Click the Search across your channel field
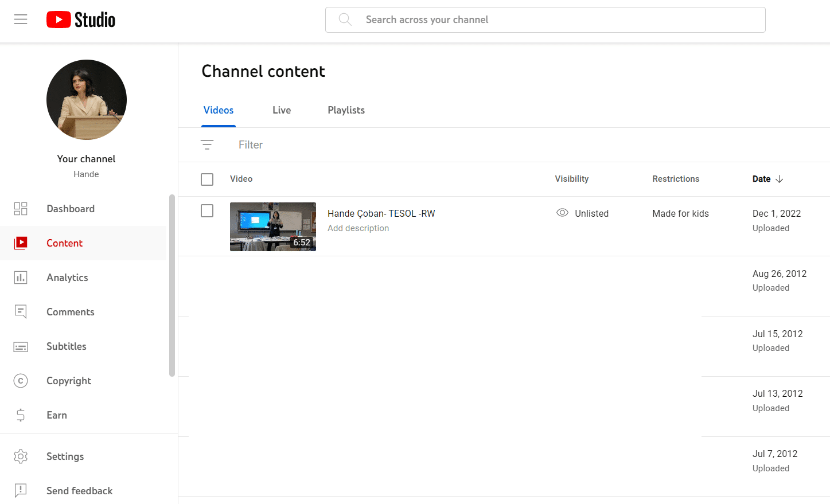Viewport: 830px width, 504px height. 545,19
